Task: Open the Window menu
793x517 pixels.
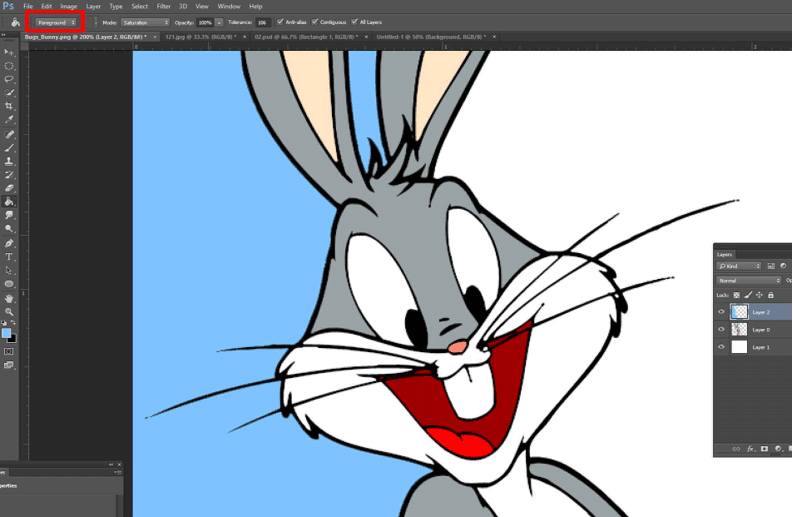Action: coord(229,7)
